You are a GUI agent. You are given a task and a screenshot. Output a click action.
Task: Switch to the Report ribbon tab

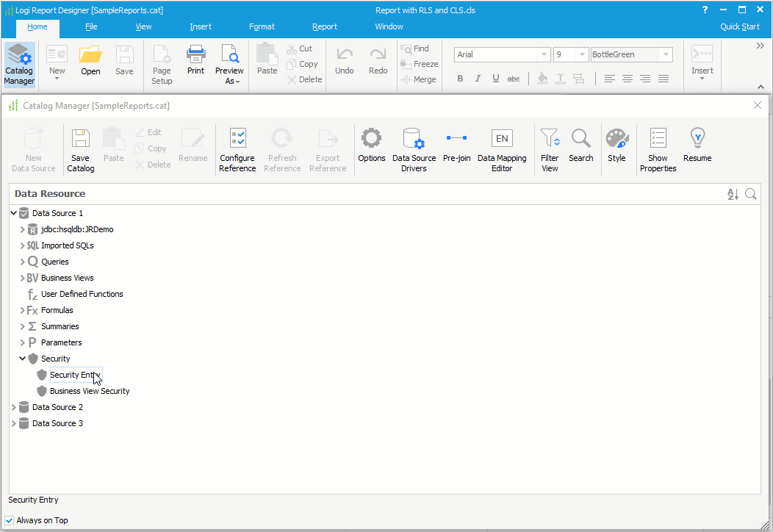[x=325, y=26]
